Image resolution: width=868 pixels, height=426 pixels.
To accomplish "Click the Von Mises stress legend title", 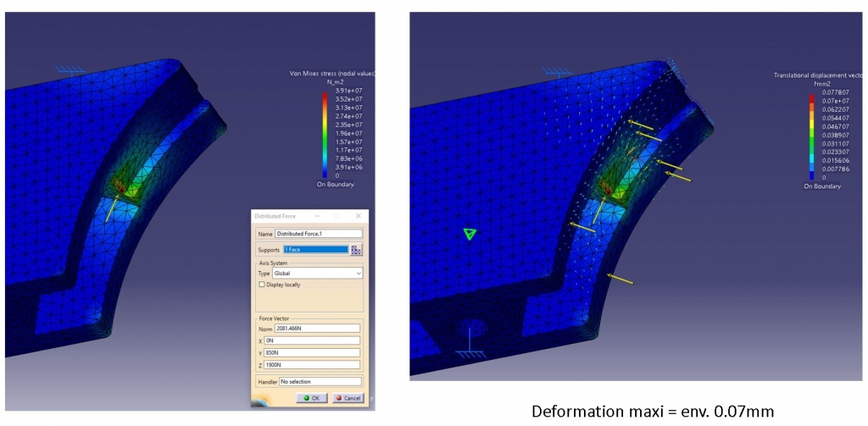I will [332, 74].
